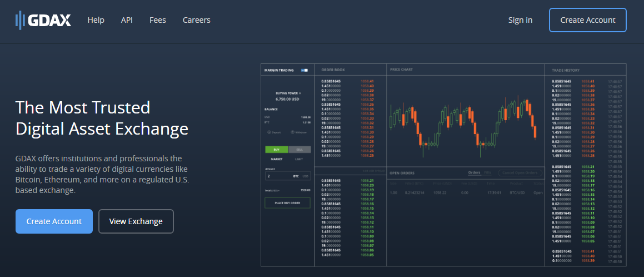Image resolution: width=644 pixels, height=277 pixels.
Task: Open the Fees page link
Action: pos(157,20)
